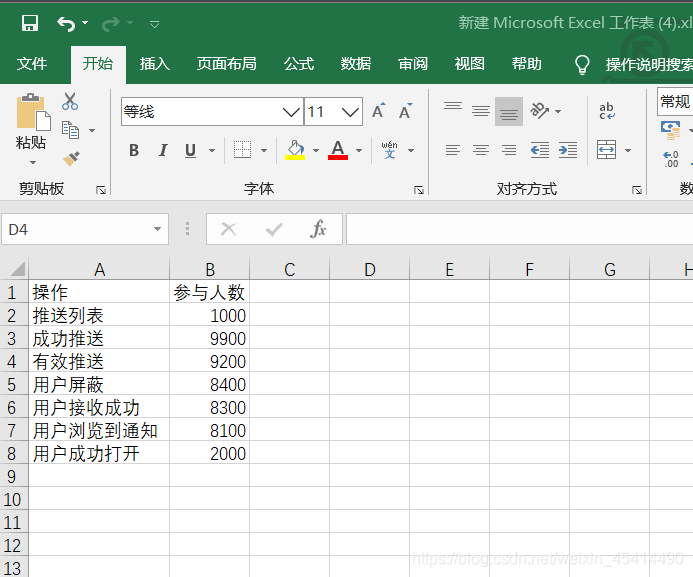This screenshot has height=577, width=693.
Task: Select all cells with corner triangle
Action: coord(17,269)
